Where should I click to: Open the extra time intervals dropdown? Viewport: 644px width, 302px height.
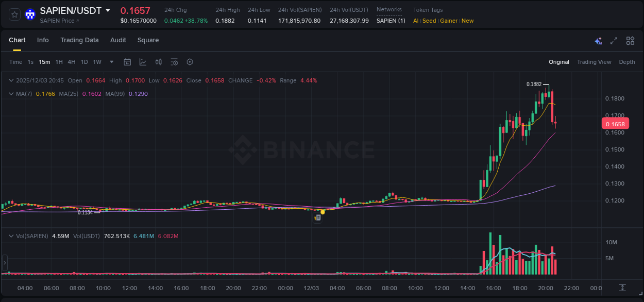click(x=111, y=62)
